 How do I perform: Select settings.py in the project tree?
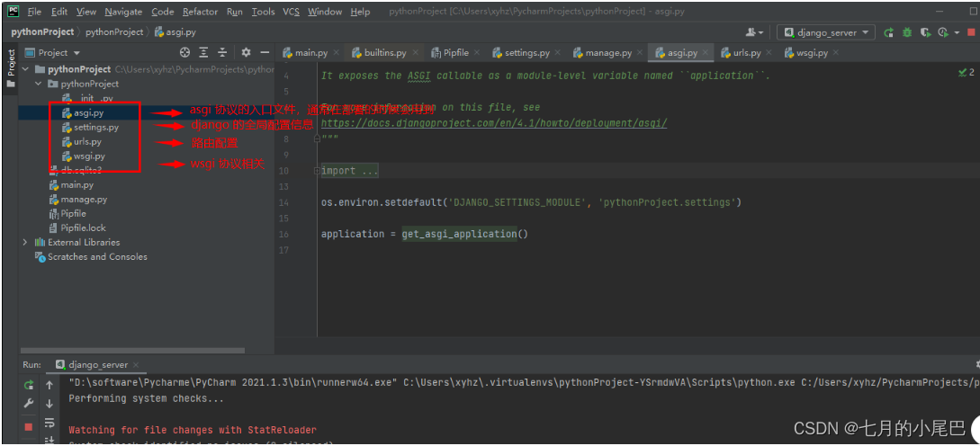[95, 127]
